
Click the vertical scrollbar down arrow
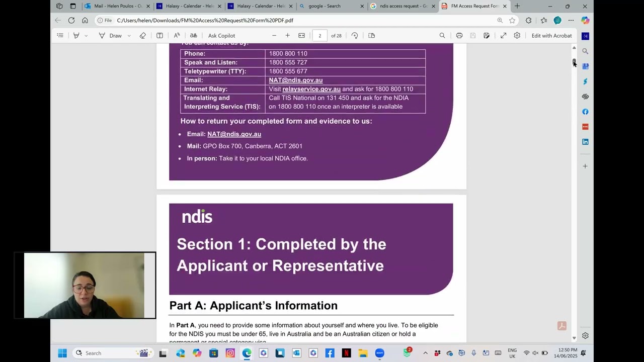[x=574, y=338]
